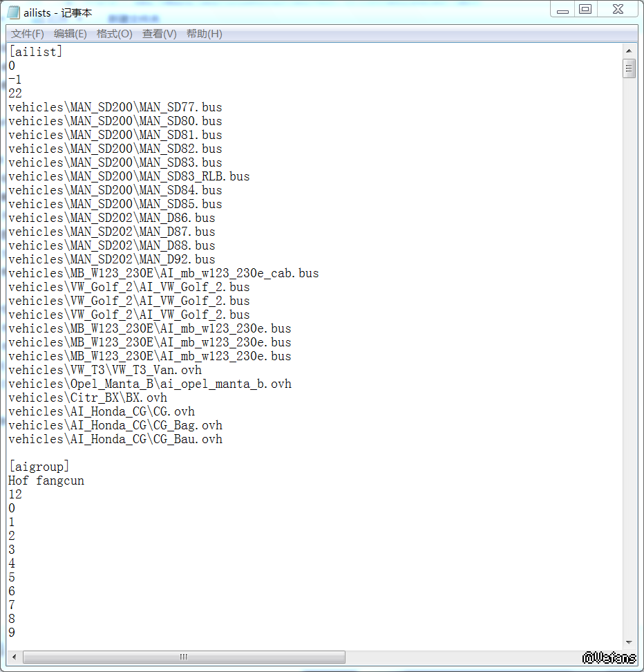This screenshot has width=644, height=672.
Task: Open the 格式(O) menu
Action: (x=114, y=34)
